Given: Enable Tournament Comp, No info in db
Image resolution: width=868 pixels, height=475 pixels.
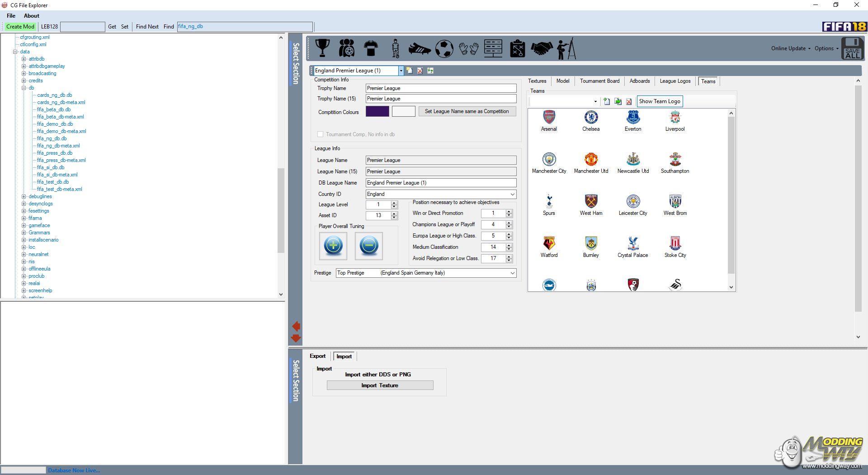Looking at the screenshot, I should point(321,134).
